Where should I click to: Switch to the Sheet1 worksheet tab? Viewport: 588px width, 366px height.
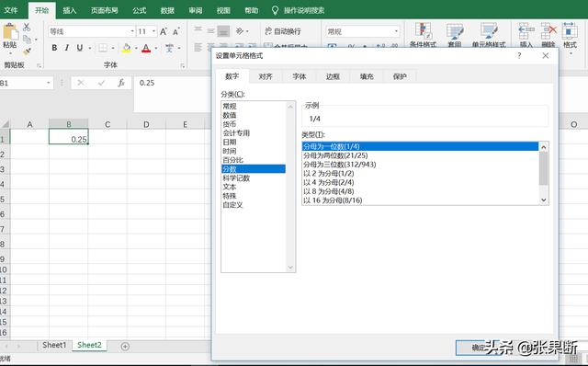54,345
